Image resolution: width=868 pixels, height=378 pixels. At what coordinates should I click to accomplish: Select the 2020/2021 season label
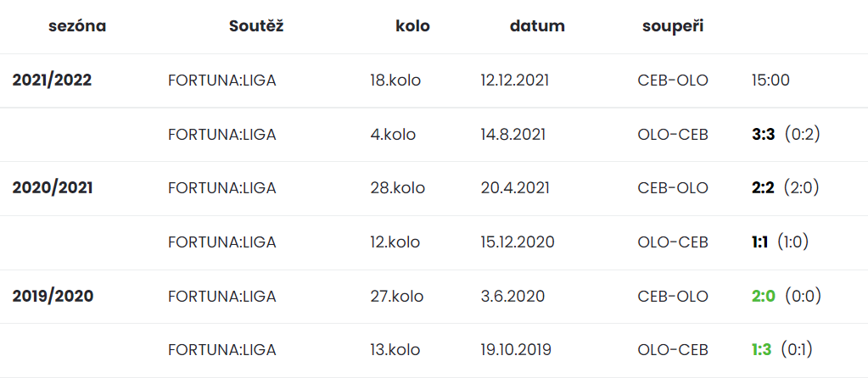(x=53, y=188)
